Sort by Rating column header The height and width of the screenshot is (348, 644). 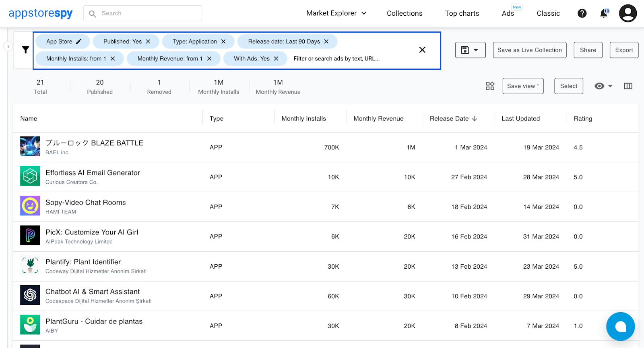(583, 118)
